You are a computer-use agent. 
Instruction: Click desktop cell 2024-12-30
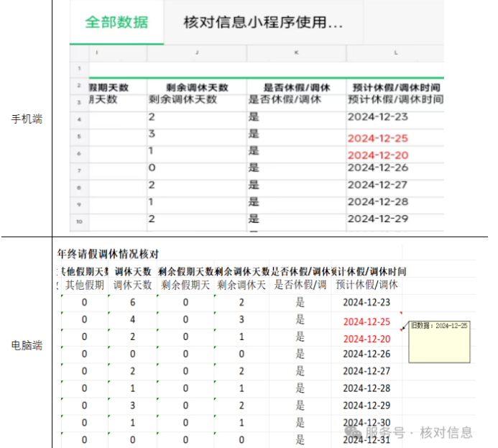coord(366,423)
